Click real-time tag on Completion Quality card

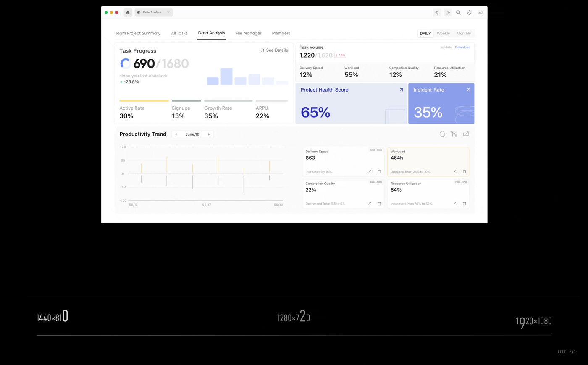click(376, 182)
